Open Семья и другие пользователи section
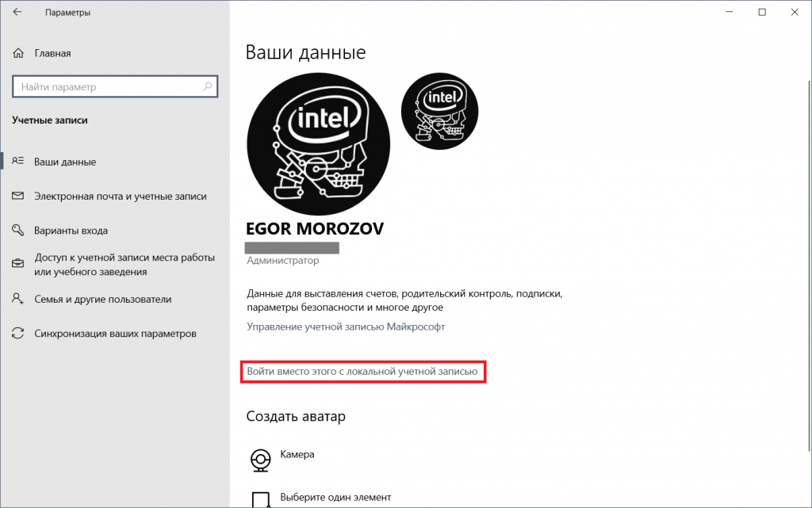This screenshot has width=812, height=508. (x=102, y=300)
